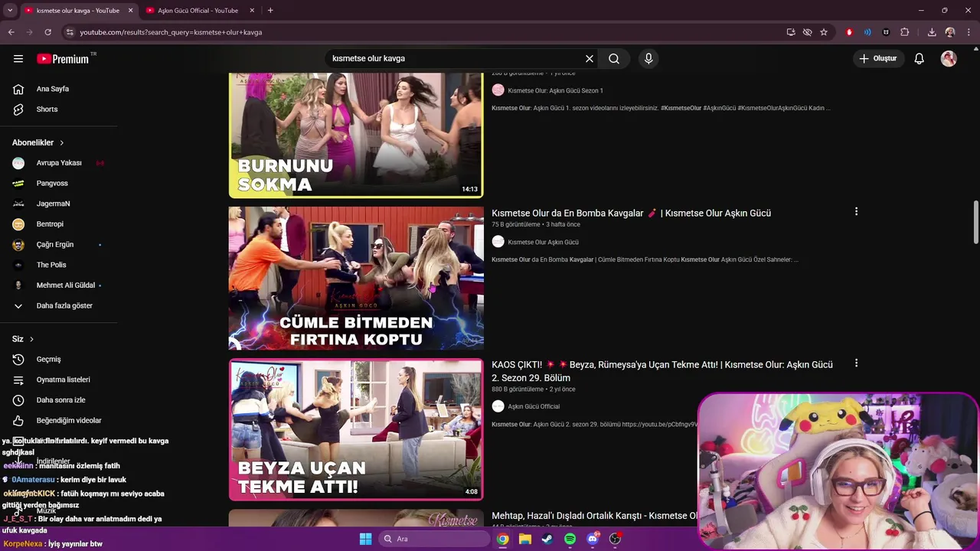This screenshot has height=551, width=980.
Task: Open Chrome downloads
Action: pyautogui.click(x=932, y=32)
